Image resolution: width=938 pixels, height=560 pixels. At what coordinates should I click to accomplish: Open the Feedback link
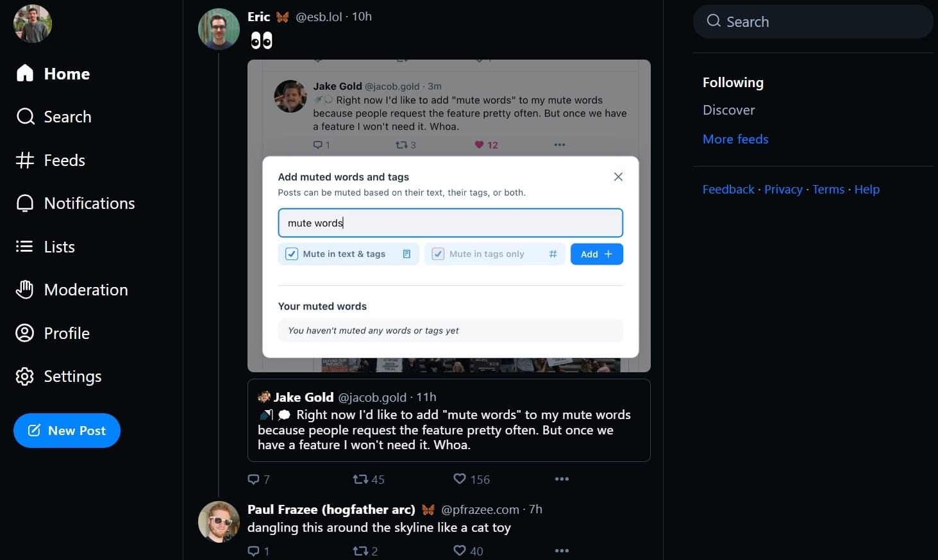tap(728, 190)
